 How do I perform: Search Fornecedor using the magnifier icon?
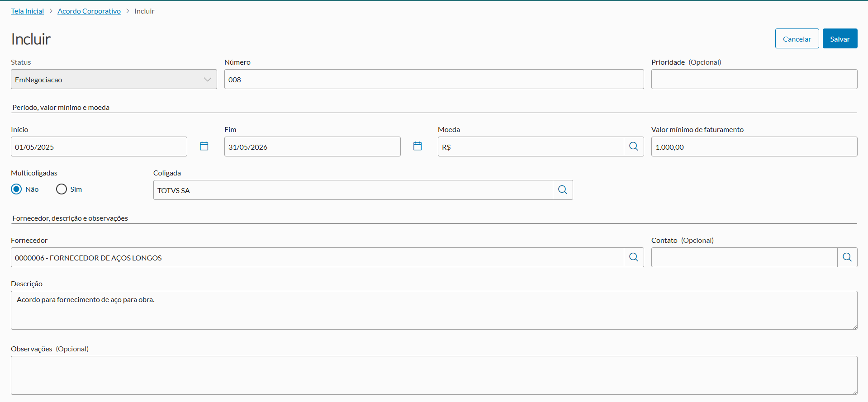click(x=634, y=257)
